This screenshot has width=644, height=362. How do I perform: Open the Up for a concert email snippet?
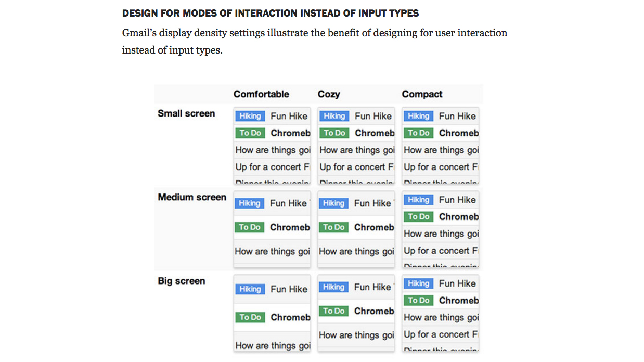click(272, 166)
